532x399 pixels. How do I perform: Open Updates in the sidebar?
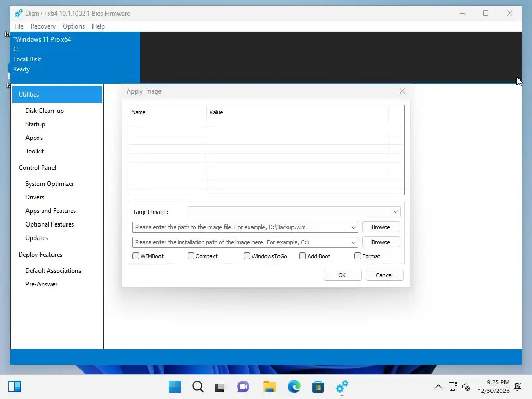click(x=37, y=238)
